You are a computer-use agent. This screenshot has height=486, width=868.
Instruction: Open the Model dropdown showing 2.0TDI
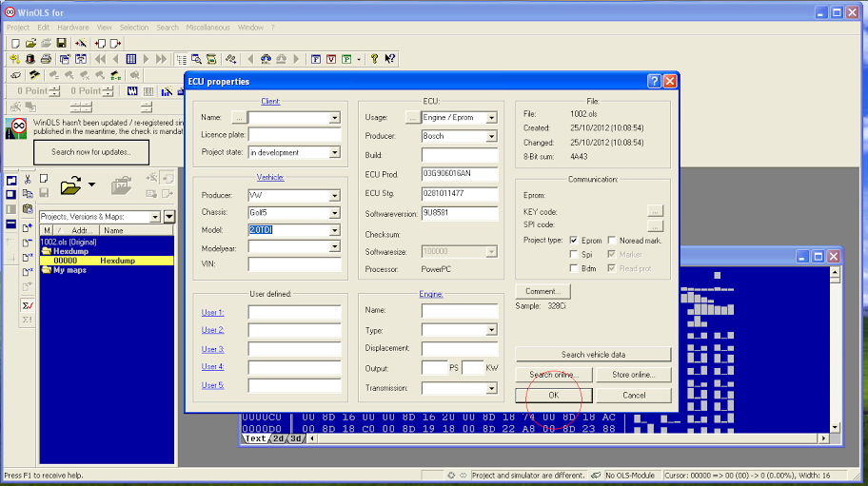(x=334, y=230)
